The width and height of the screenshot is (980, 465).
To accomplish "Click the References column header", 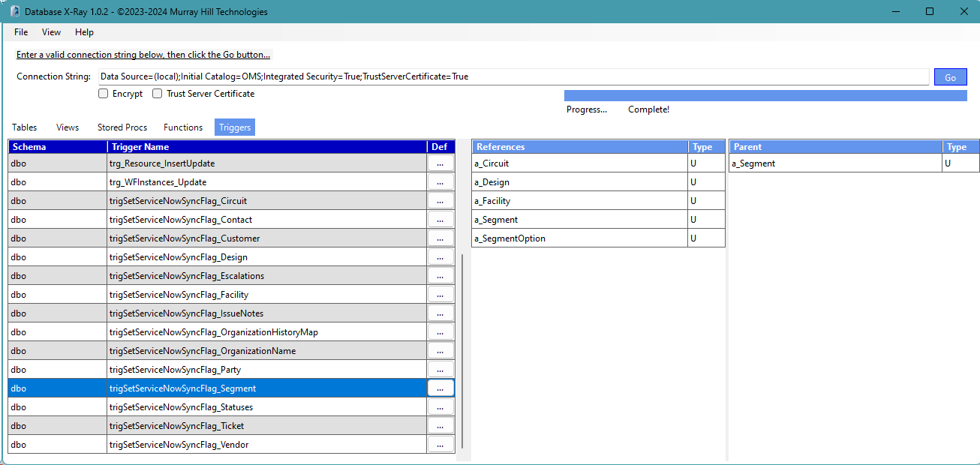I will click(x=579, y=147).
